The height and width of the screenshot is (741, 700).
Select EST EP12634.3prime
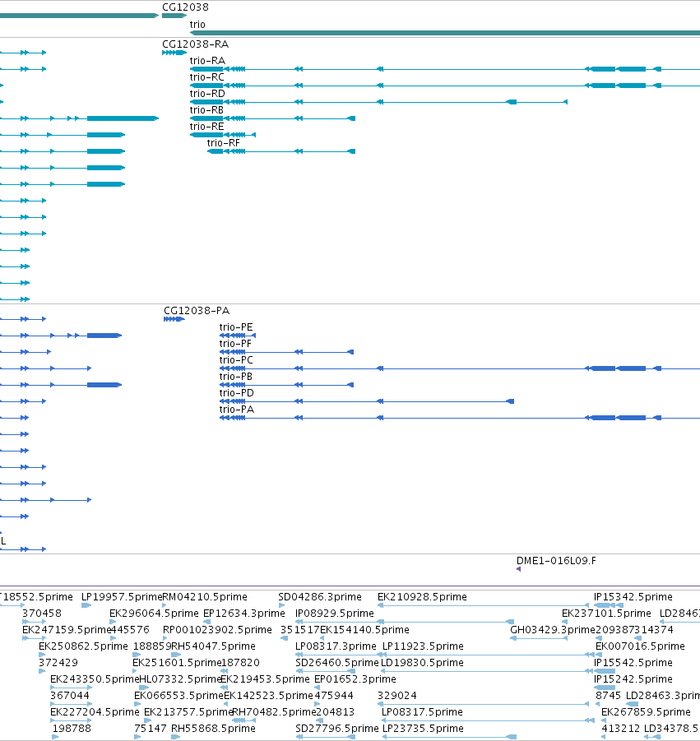pos(243,614)
